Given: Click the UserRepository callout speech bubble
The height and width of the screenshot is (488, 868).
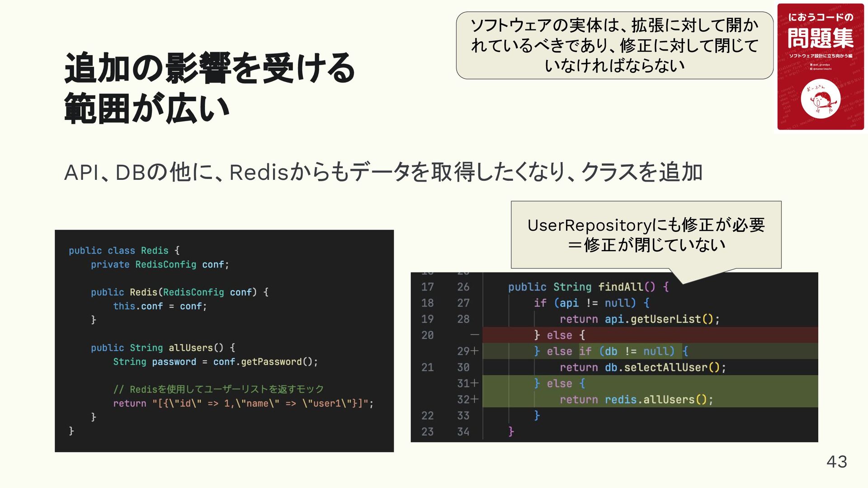Looking at the screenshot, I should tap(646, 235).
